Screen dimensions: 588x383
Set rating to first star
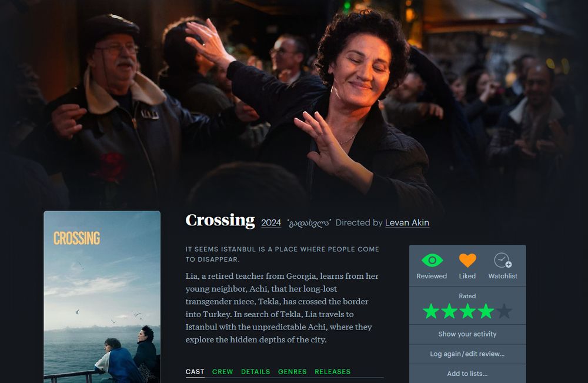[x=431, y=311]
